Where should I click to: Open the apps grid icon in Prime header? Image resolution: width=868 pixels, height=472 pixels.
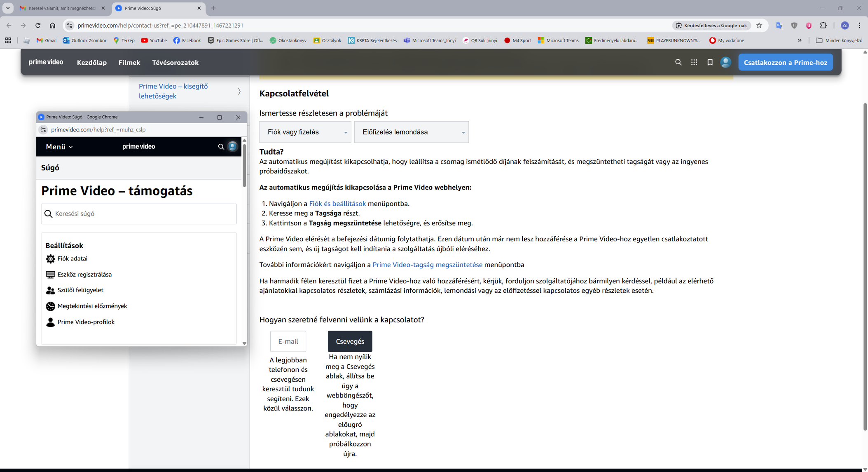click(x=694, y=62)
